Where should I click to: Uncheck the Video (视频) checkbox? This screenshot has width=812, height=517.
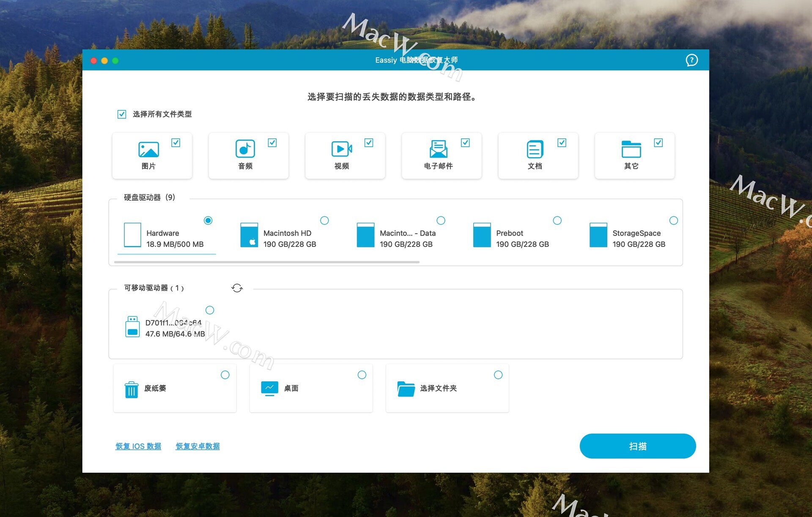[x=369, y=143]
